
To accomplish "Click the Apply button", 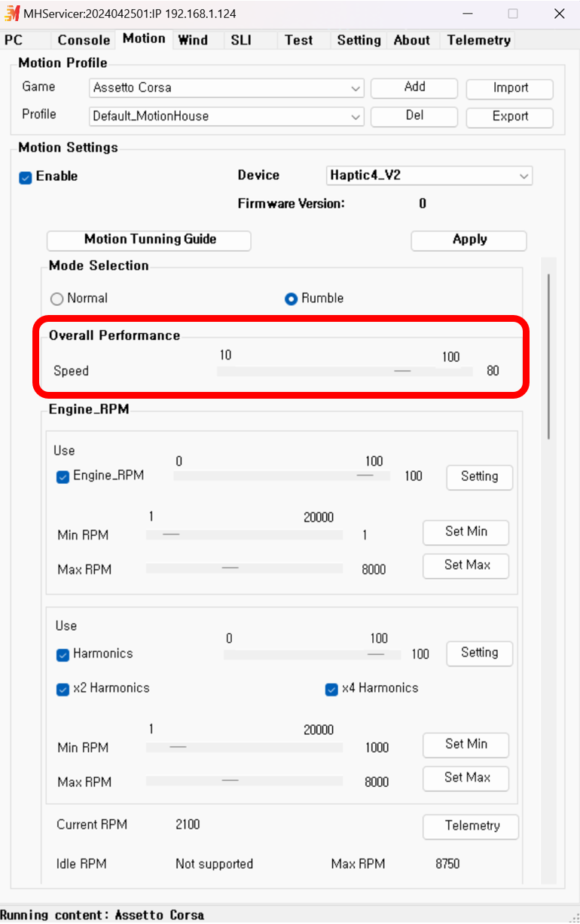I will coord(469,240).
